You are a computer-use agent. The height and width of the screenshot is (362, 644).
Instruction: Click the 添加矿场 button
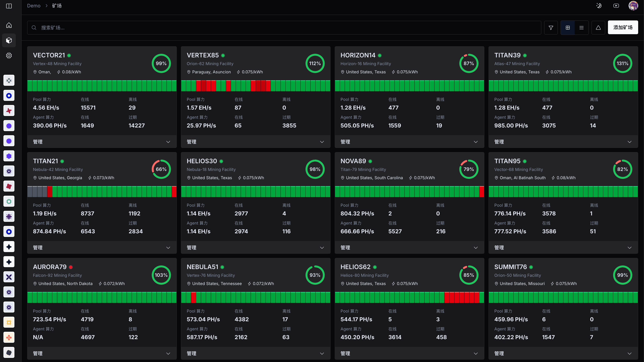click(x=623, y=27)
